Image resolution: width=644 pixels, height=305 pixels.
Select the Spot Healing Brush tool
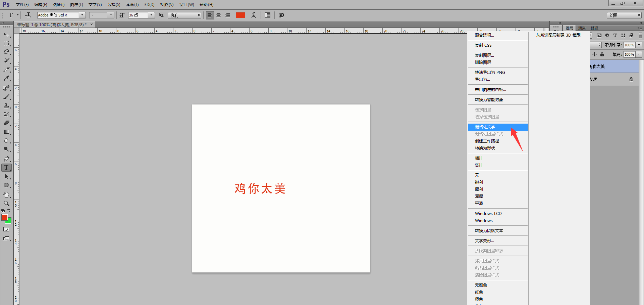coord(6,88)
